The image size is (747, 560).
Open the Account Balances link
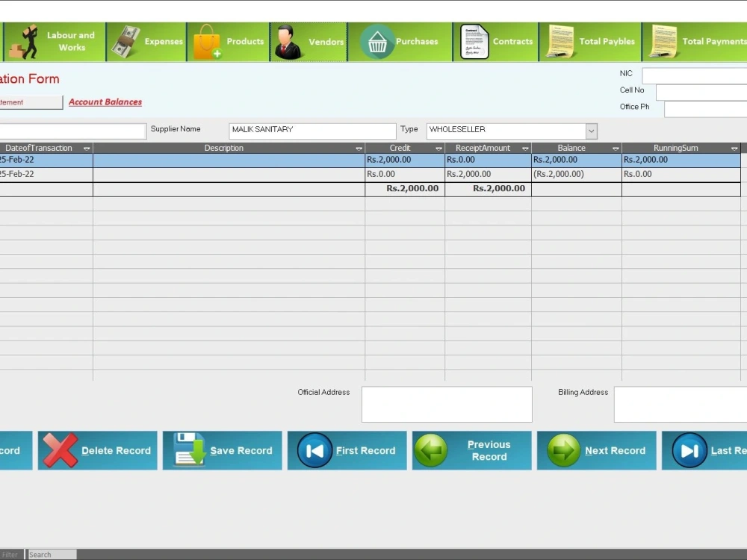(x=105, y=102)
